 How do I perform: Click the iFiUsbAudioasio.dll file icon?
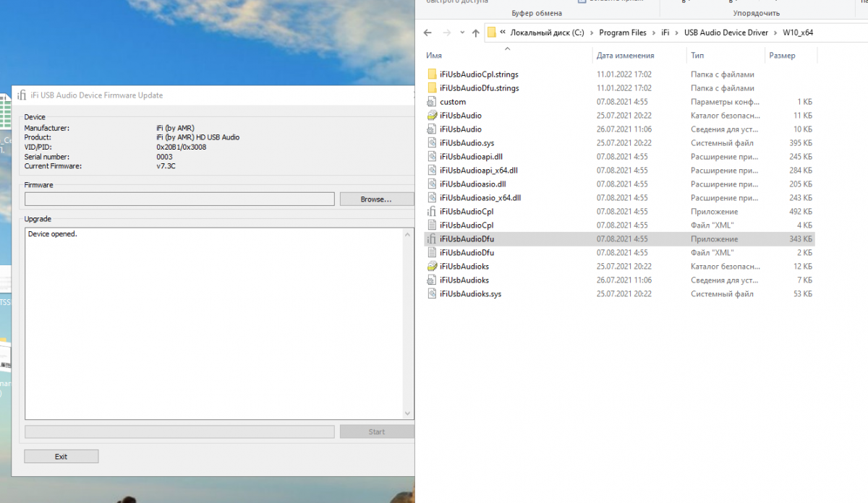[x=432, y=184]
